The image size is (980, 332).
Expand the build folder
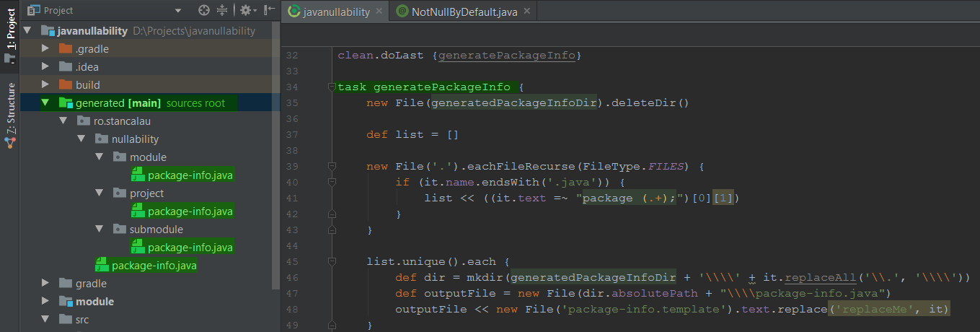(x=45, y=85)
